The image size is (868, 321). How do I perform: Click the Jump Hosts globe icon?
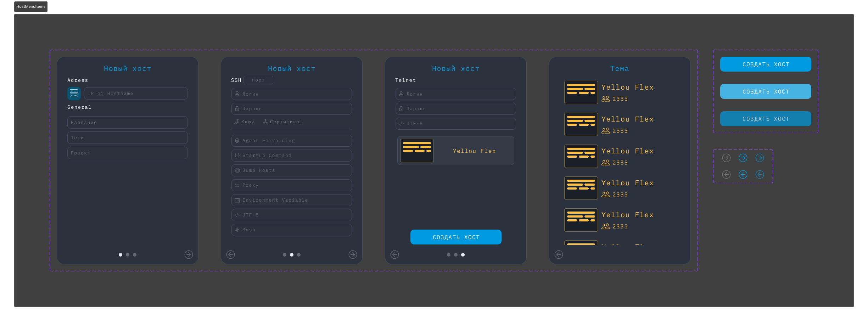(237, 170)
